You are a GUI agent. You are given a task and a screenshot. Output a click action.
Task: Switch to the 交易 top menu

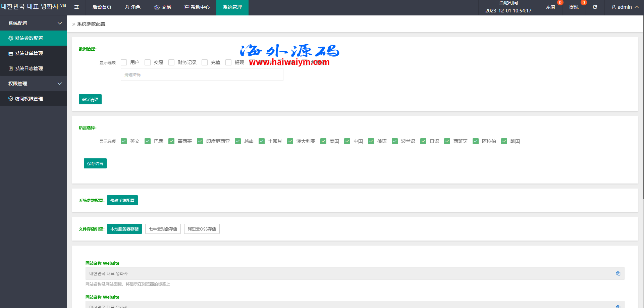click(x=162, y=7)
